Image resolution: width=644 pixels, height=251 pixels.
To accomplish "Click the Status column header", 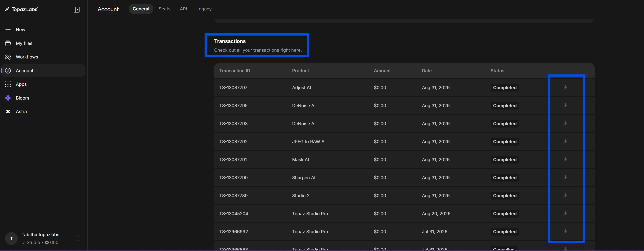I will point(497,71).
